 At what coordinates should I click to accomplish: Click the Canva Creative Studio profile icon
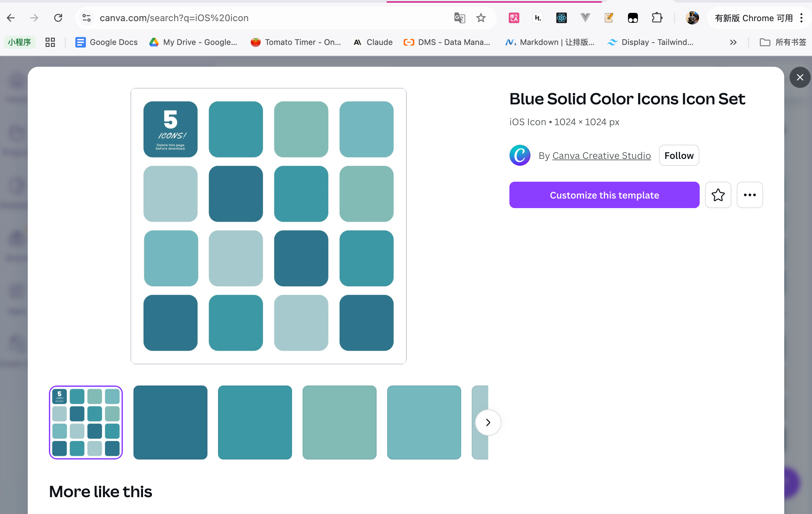[520, 155]
